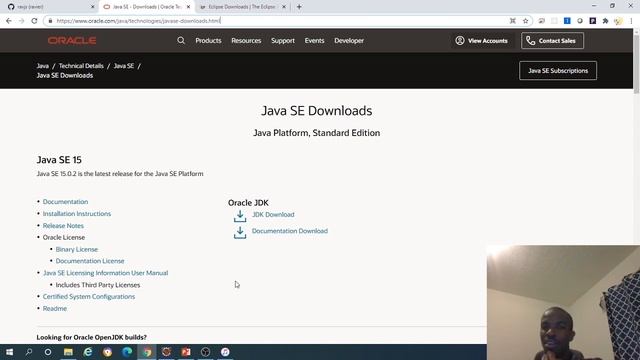Open the Support menu

click(283, 40)
